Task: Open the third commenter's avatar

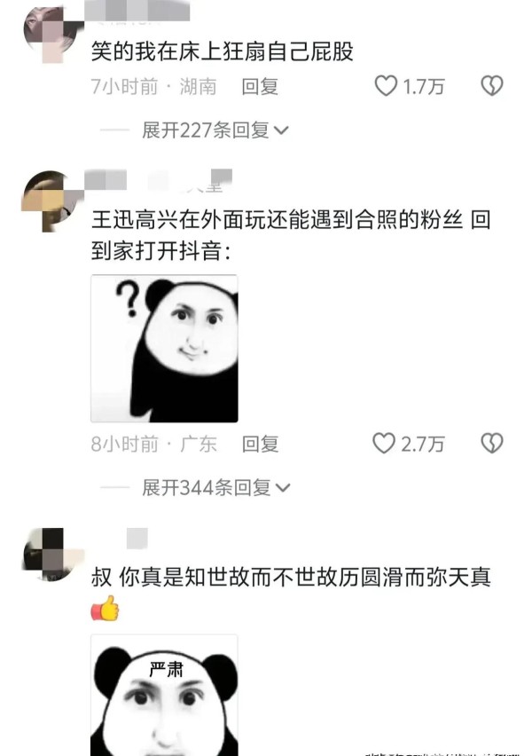Action: 53,555
